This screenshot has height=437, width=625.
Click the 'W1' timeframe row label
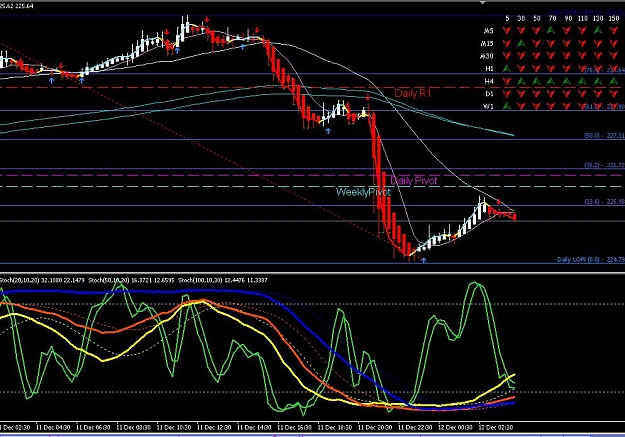(x=488, y=106)
